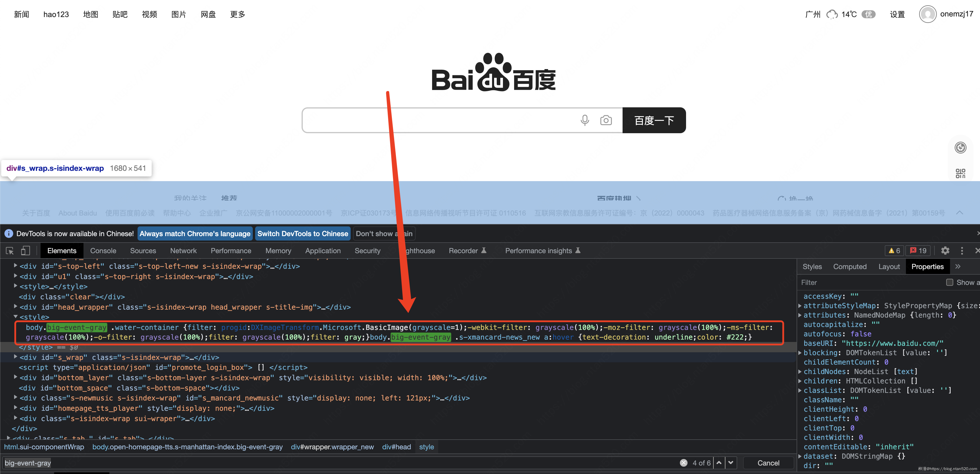Select body breadcrumb in elements path
This screenshot has height=474, width=980.
point(187,447)
